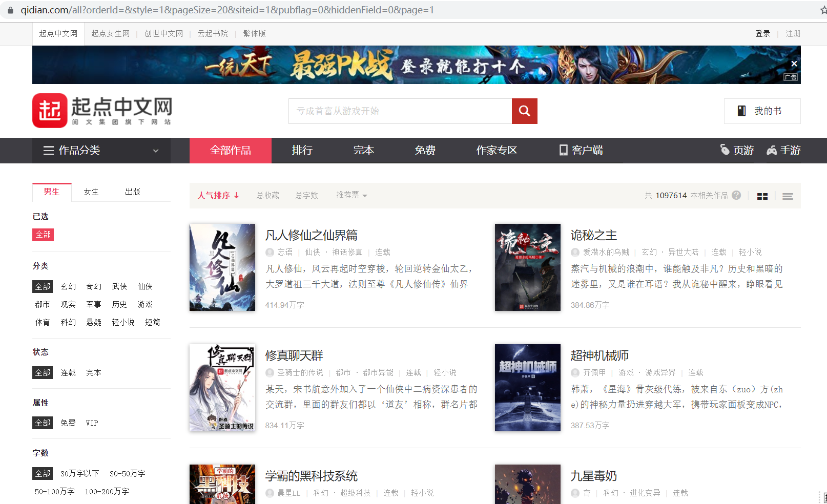Open book title 九星毒奶

(x=594, y=476)
